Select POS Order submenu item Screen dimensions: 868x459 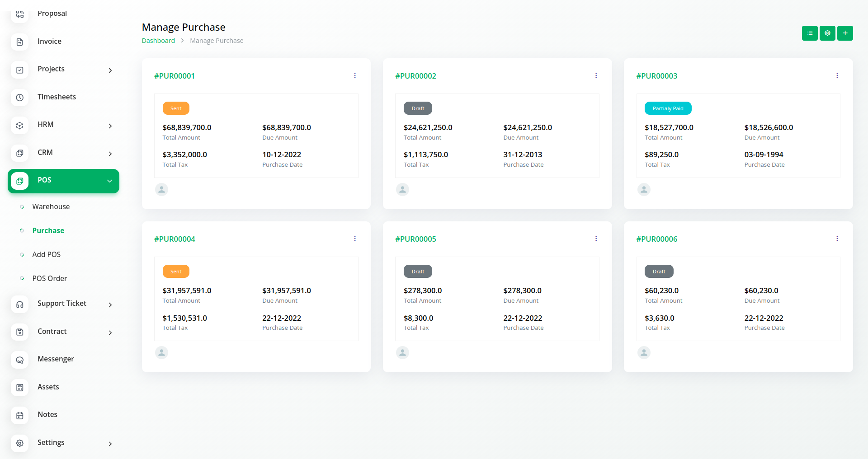(49, 278)
